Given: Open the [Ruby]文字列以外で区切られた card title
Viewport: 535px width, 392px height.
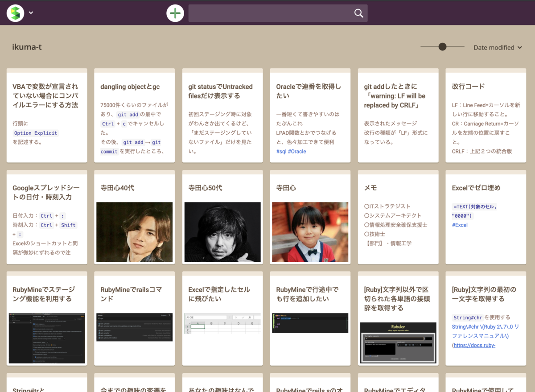Looking at the screenshot, I should (x=397, y=299).
